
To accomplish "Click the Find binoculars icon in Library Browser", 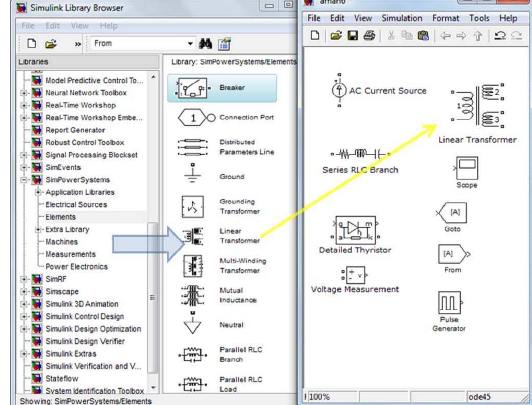I will point(205,43).
